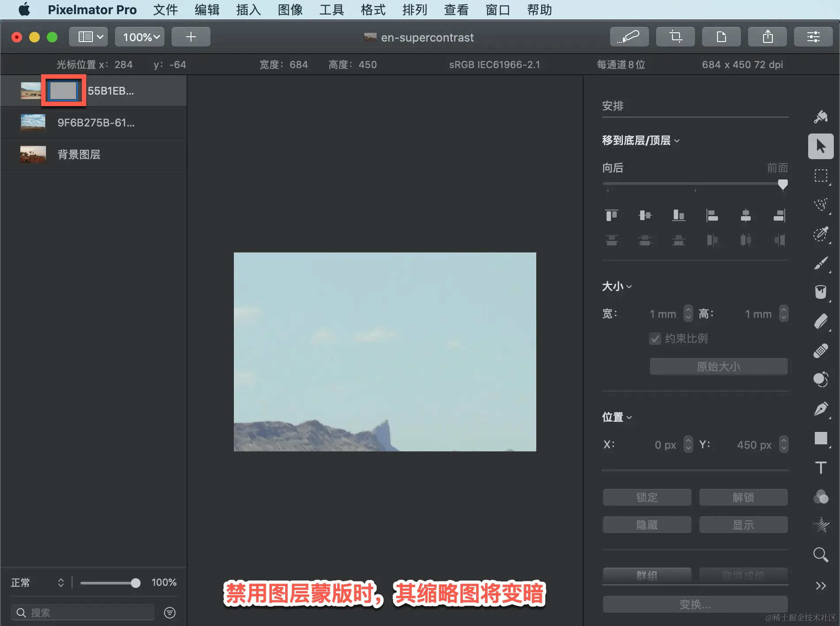Align top edges icon
This screenshot has height=626, width=840.
(x=612, y=215)
